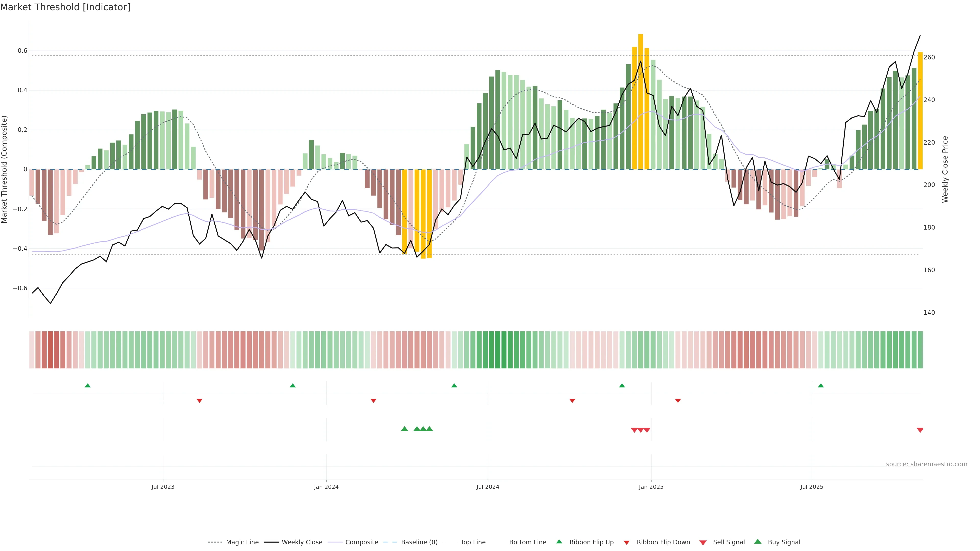Click the Jan 2025 x-axis label
The width and height of the screenshot is (980, 551).
point(651,487)
